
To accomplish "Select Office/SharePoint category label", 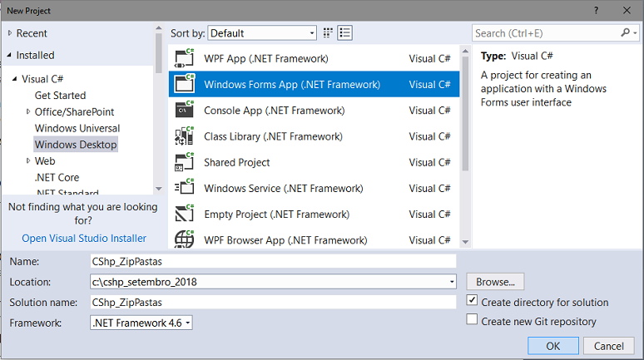I will 74,111.
